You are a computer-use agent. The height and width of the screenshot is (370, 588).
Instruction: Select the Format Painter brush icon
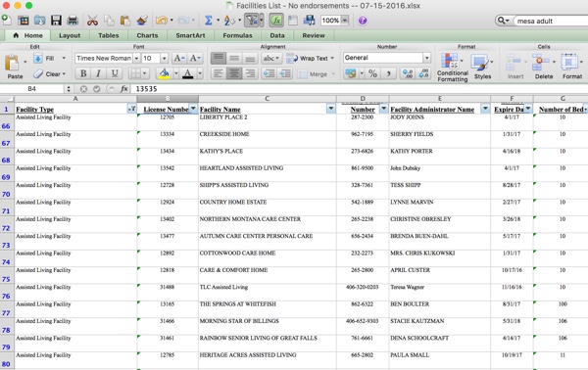point(142,21)
